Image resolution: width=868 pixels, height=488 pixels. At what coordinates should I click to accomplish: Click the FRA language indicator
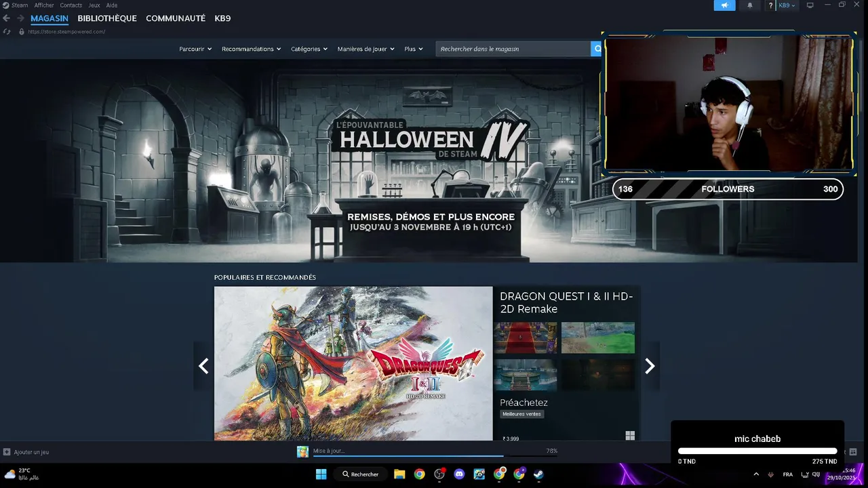click(x=788, y=474)
